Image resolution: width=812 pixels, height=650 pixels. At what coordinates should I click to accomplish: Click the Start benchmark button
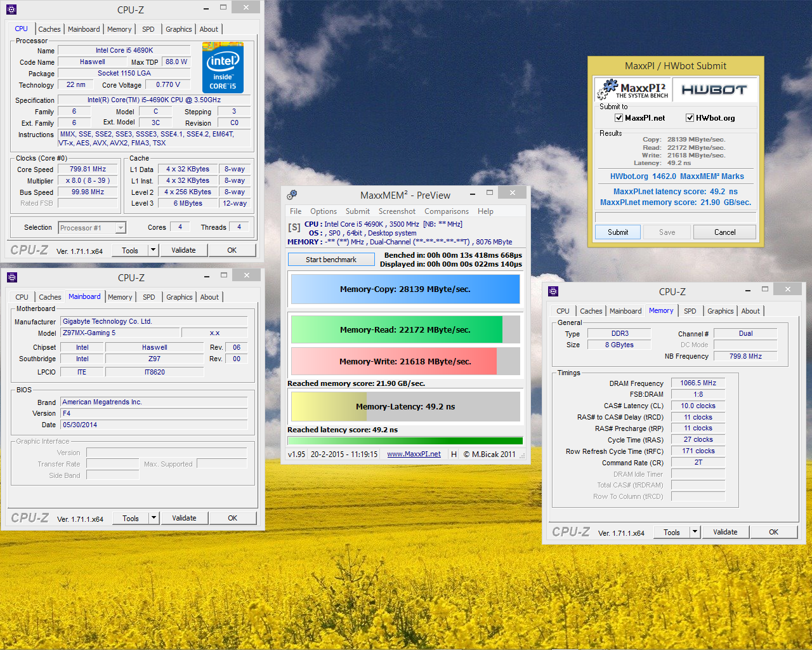(331, 260)
